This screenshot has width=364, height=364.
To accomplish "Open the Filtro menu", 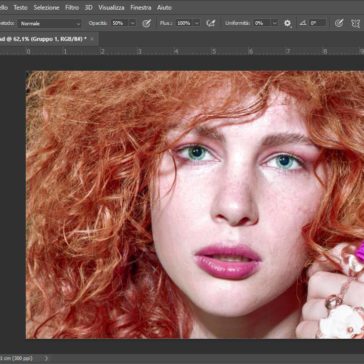I will [x=72, y=7].
